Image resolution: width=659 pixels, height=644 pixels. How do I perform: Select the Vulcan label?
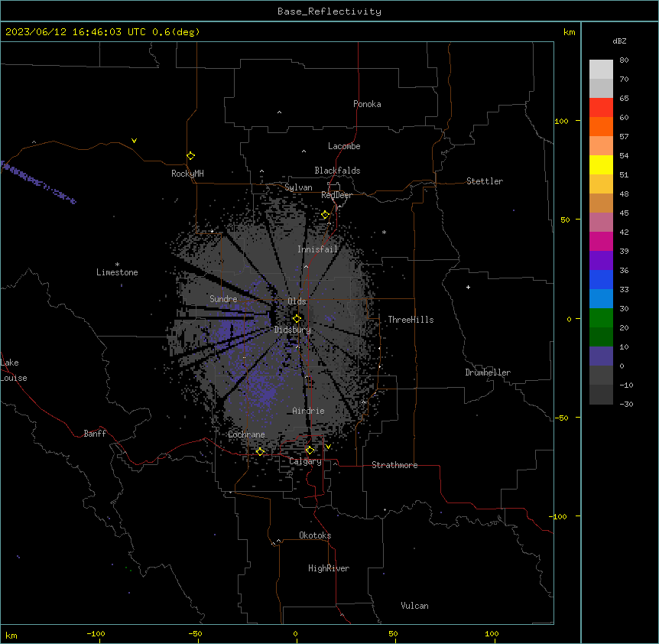(x=415, y=606)
